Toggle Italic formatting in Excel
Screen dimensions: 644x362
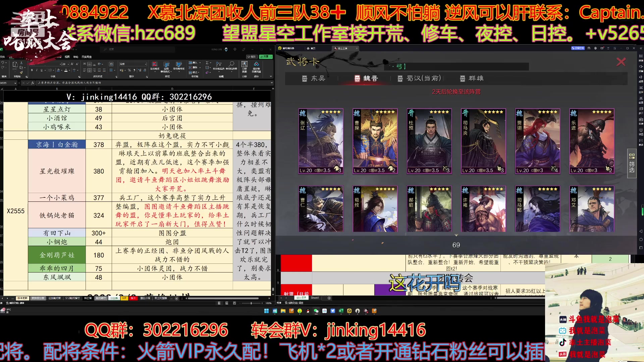[x=37, y=70]
